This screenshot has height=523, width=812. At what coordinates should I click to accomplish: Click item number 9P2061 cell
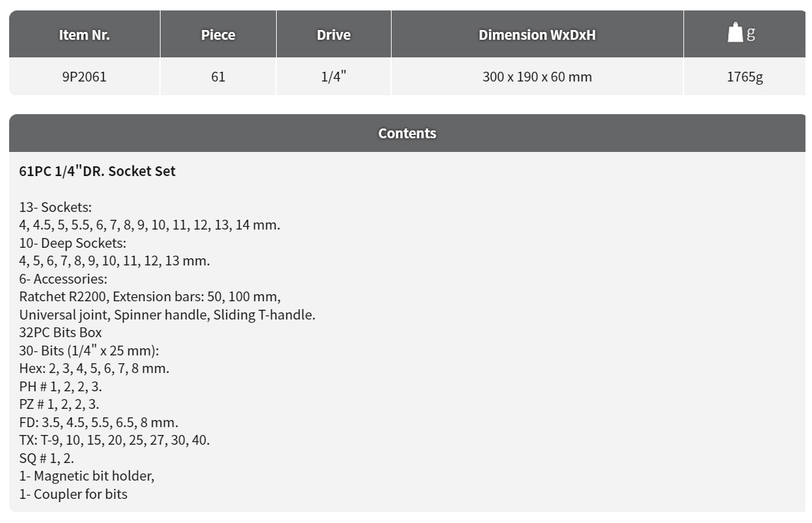pyautogui.click(x=84, y=76)
